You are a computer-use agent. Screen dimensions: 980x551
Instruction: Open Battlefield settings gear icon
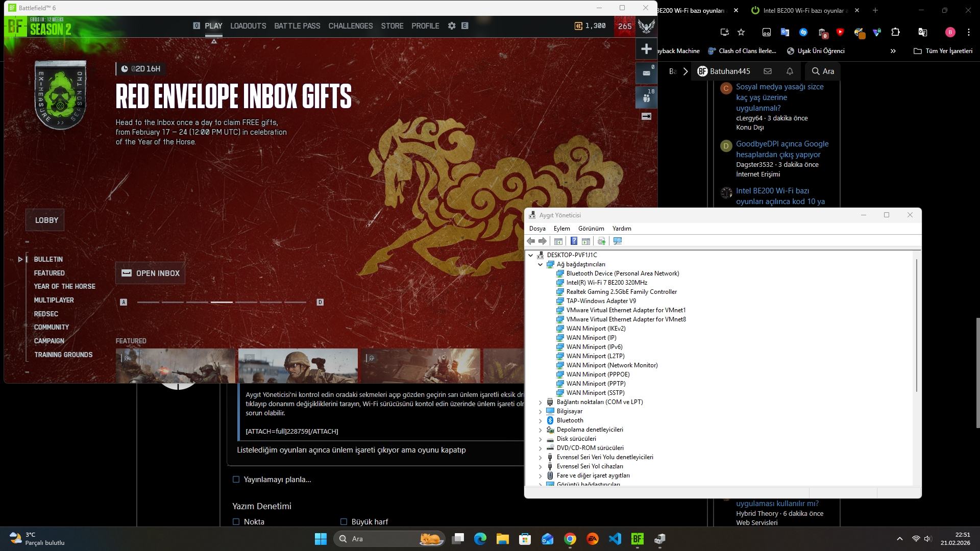pos(452,26)
